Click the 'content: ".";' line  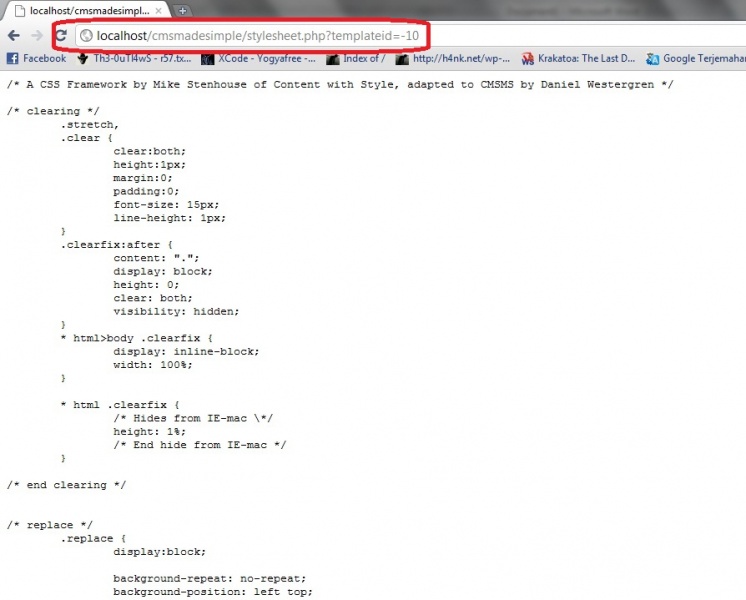[x=156, y=258]
